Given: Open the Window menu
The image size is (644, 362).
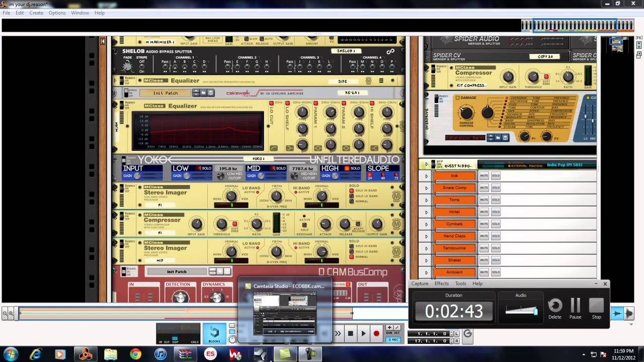Looking at the screenshot, I should pos(80,13).
